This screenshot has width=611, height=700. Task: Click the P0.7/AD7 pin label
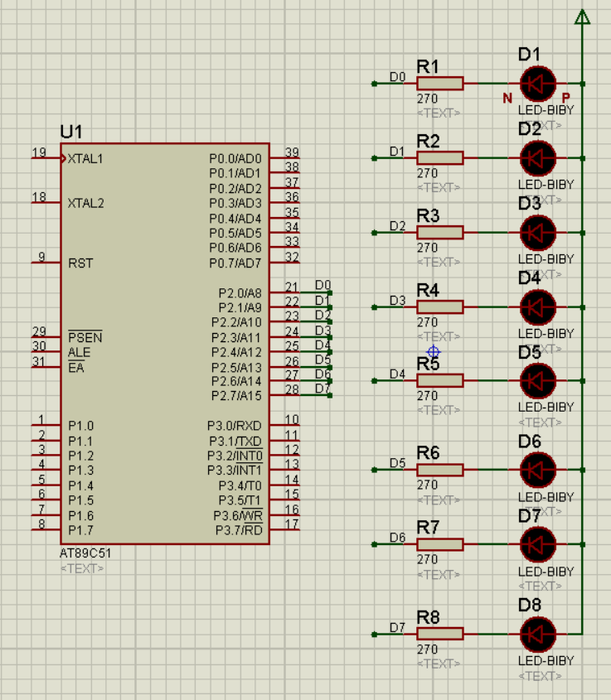click(x=235, y=263)
